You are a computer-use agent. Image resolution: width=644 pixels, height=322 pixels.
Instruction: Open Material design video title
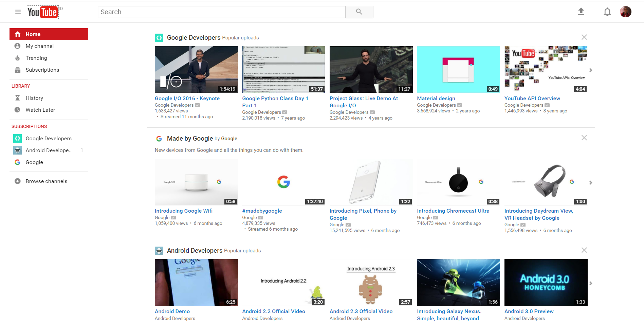pos(436,98)
